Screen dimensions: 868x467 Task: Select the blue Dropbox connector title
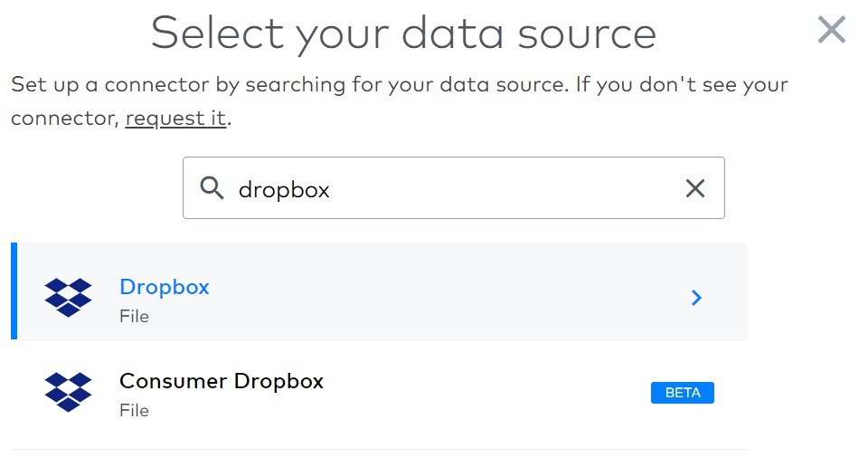point(165,286)
